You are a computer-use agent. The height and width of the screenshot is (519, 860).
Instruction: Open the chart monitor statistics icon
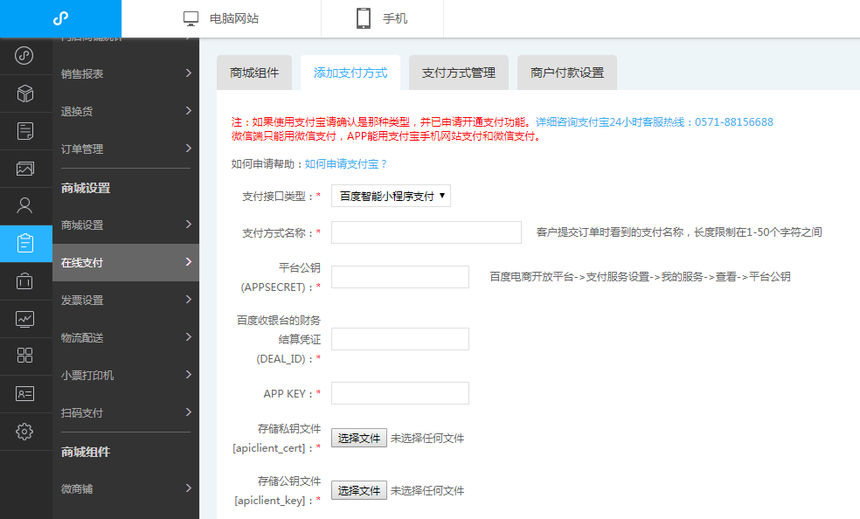25,319
